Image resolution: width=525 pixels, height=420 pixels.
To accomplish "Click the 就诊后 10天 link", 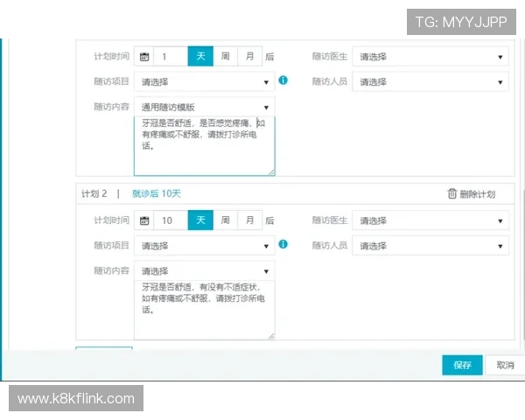I will [x=157, y=193].
